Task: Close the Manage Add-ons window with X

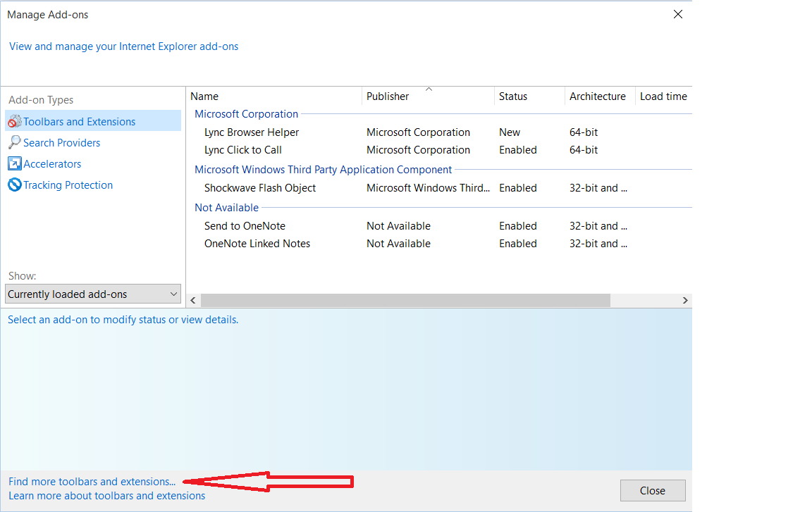Action: pos(678,15)
